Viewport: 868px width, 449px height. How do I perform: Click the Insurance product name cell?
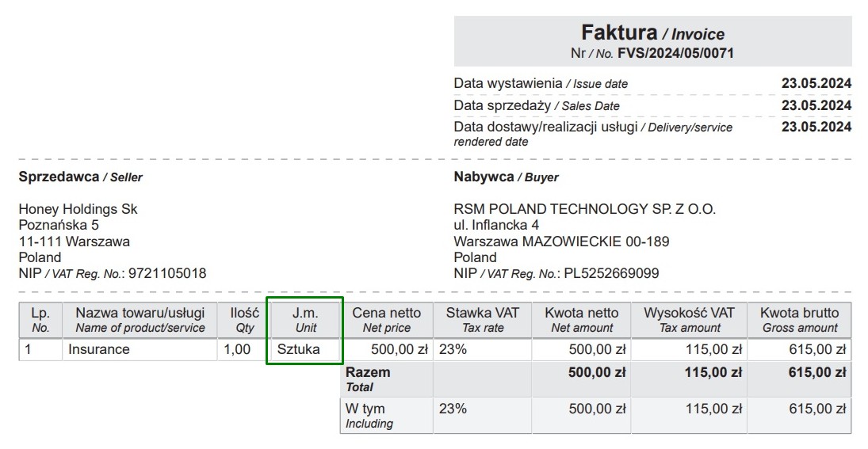tap(99, 349)
